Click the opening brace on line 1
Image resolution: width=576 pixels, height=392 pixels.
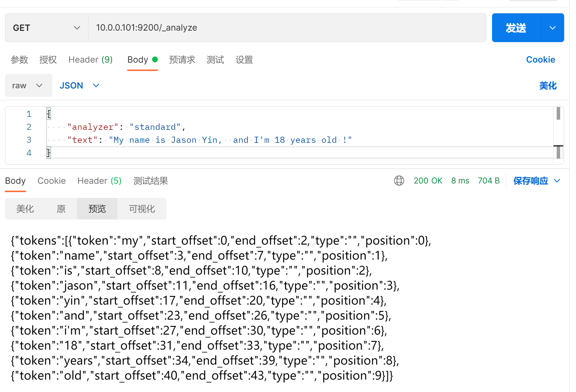[49, 114]
